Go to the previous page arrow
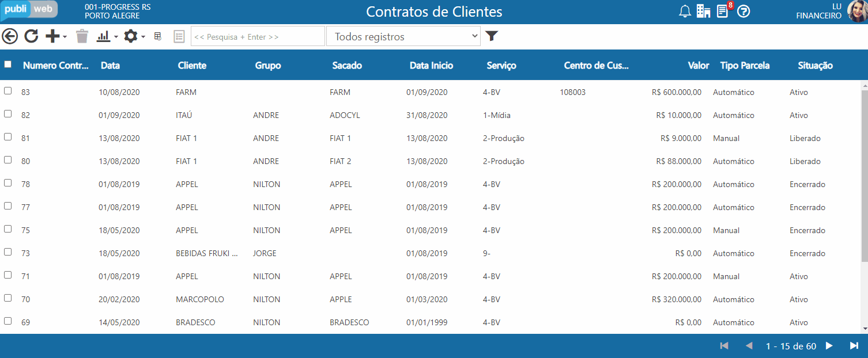This screenshot has width=868, height=358. click(x=749, y=346)
